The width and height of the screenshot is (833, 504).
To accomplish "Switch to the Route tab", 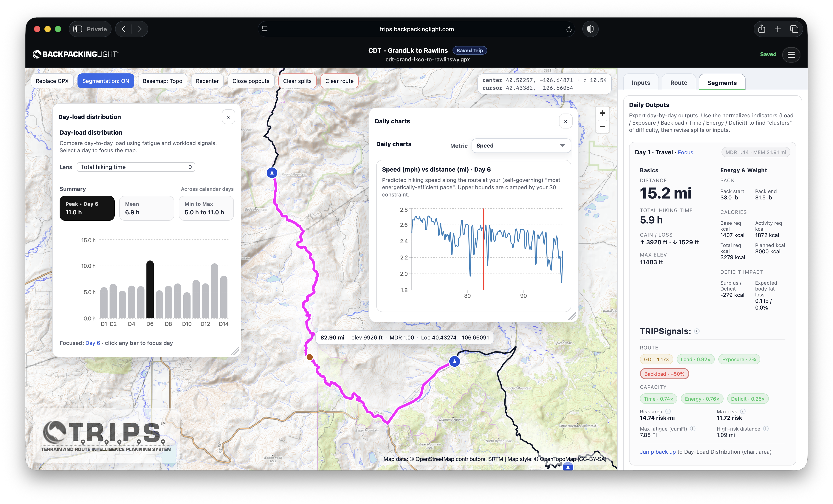I will click(x=678, y=83).
